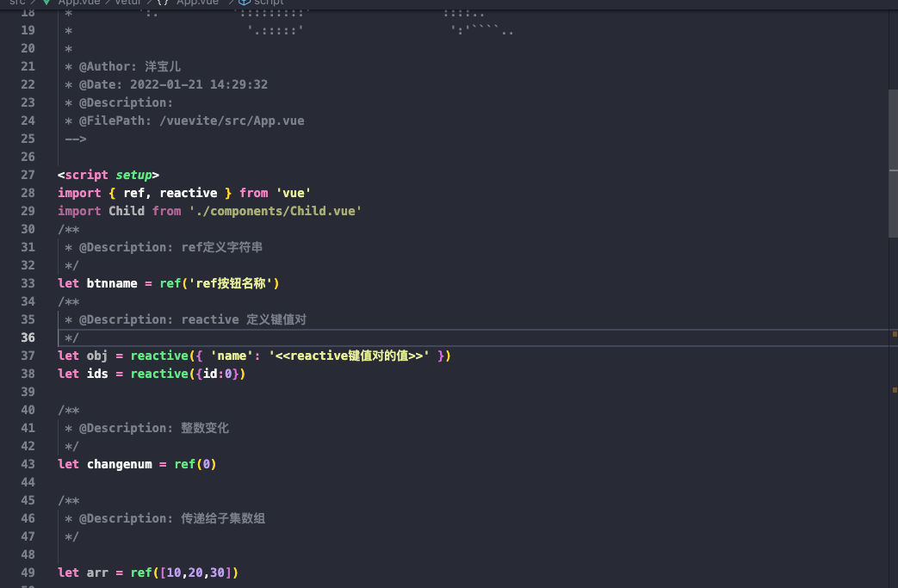The height and width of the screenshot is (588, 898).
Task: Click line number 36 in the gutter
Action: [x=28, y=337]
